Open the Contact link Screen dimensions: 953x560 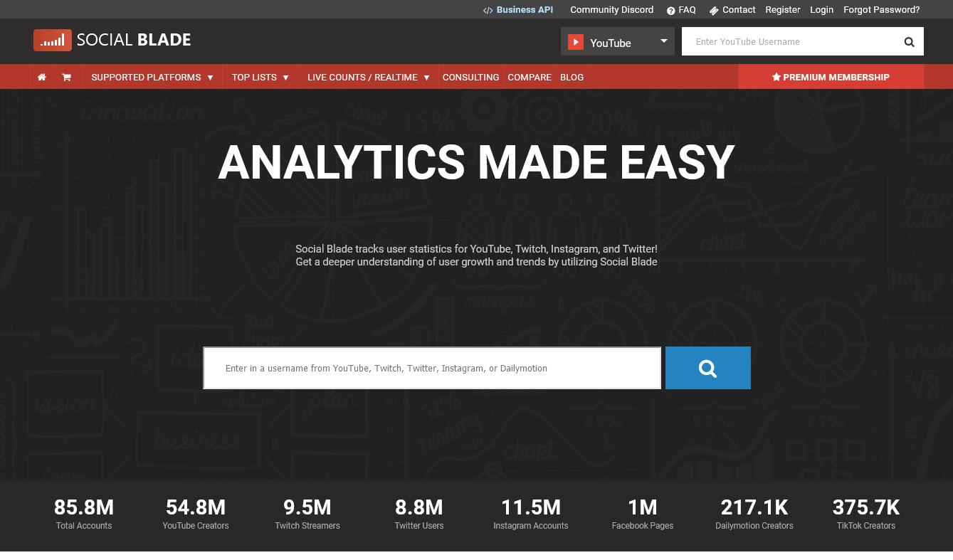(x=732, y=10)
